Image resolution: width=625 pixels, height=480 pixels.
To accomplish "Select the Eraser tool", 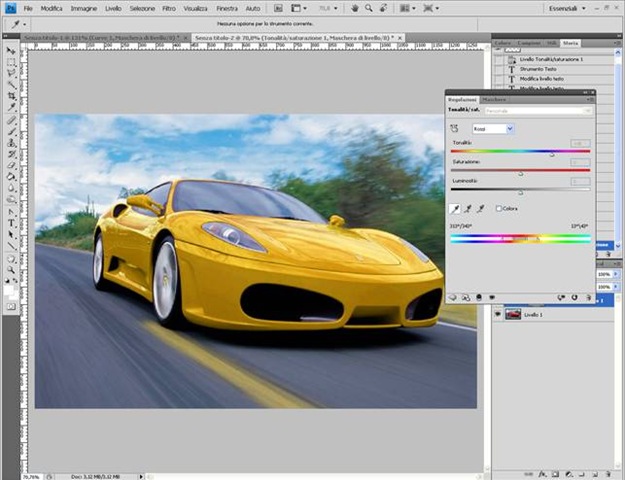I will coord(11,165).
